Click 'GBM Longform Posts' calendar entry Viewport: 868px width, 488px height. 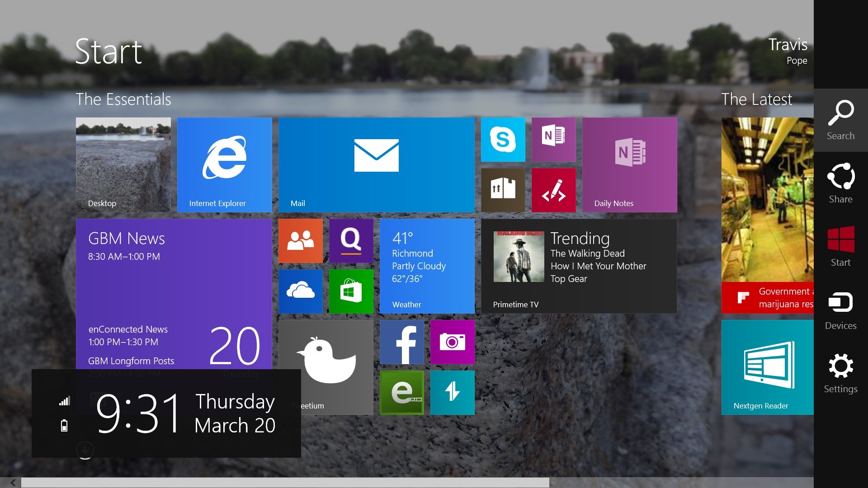click(x=131, y=361)
